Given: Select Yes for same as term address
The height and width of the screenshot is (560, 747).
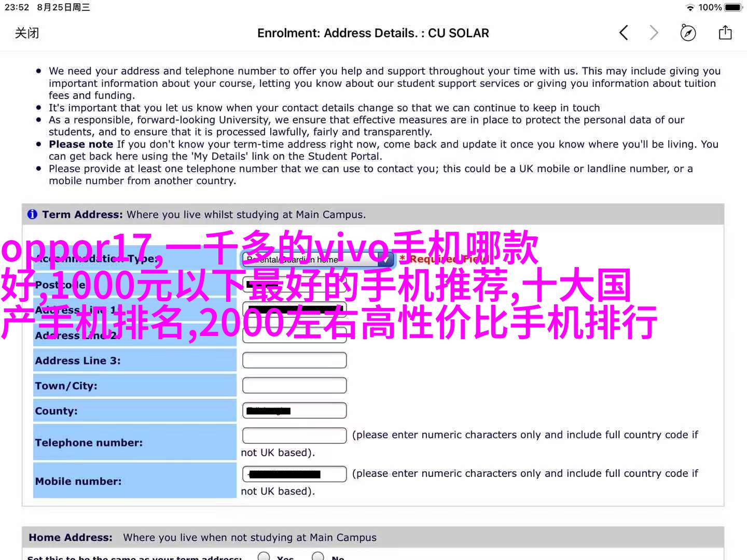Looking at the screenshot, I should tap(264, 556).
